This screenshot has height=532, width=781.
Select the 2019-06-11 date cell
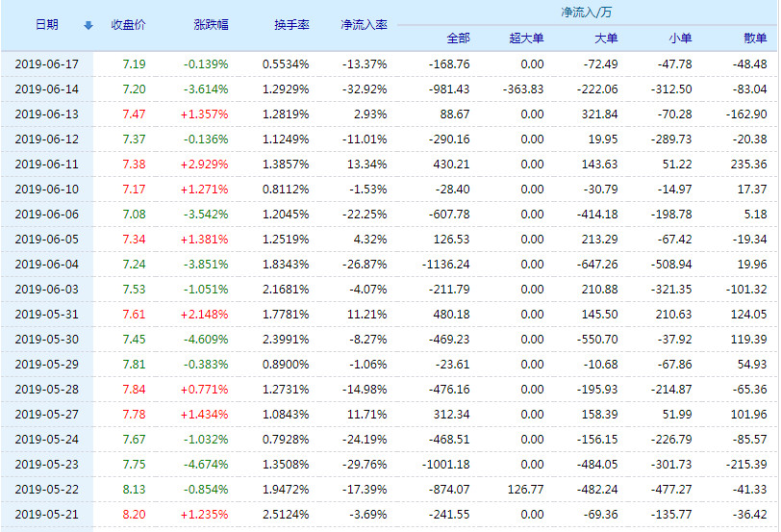pos(47,164)
